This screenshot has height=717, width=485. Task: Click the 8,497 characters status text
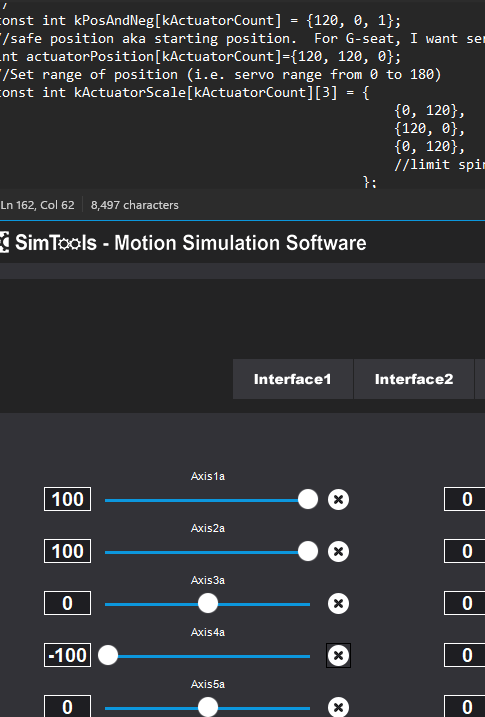click(134, 205)
